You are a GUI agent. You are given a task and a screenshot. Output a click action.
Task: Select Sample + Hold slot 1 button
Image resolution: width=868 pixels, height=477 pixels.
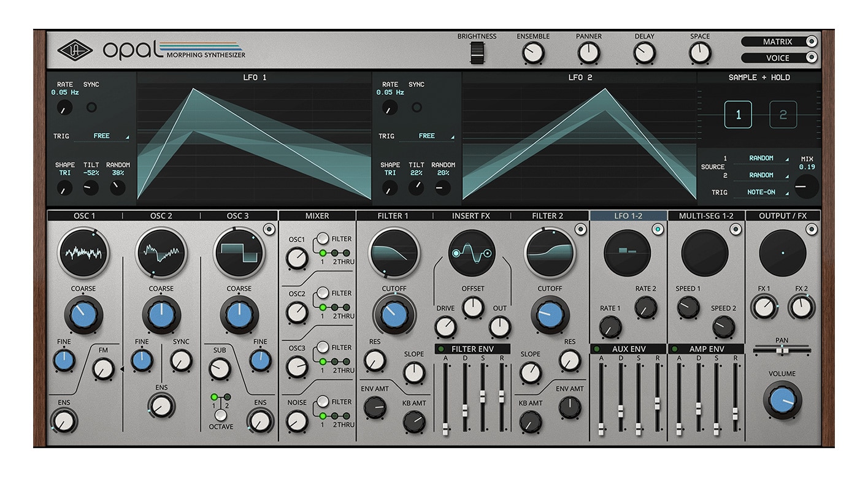pyautogui.click(x=738, y=115)
